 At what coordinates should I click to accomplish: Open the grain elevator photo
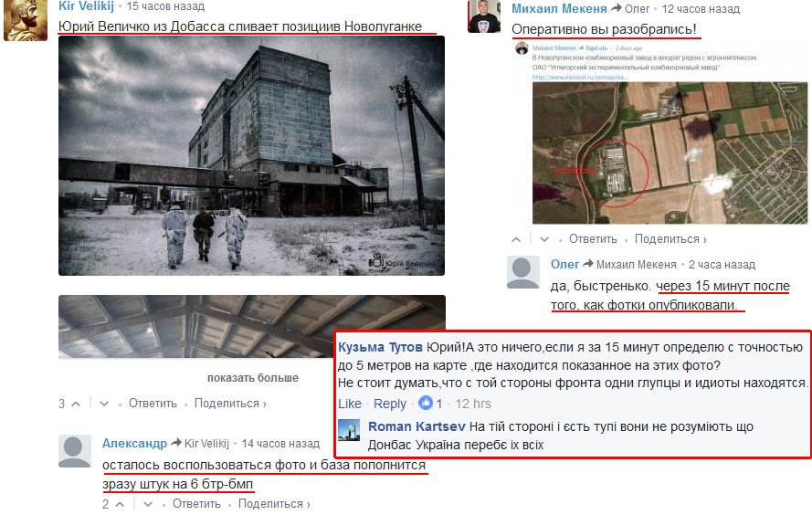252,156
